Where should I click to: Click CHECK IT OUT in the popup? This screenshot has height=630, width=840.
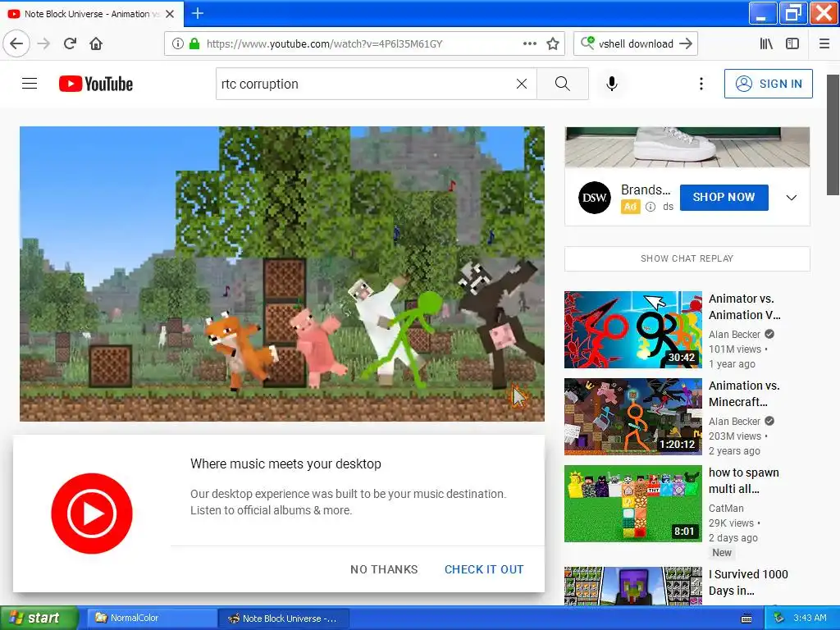coord(484,569)
